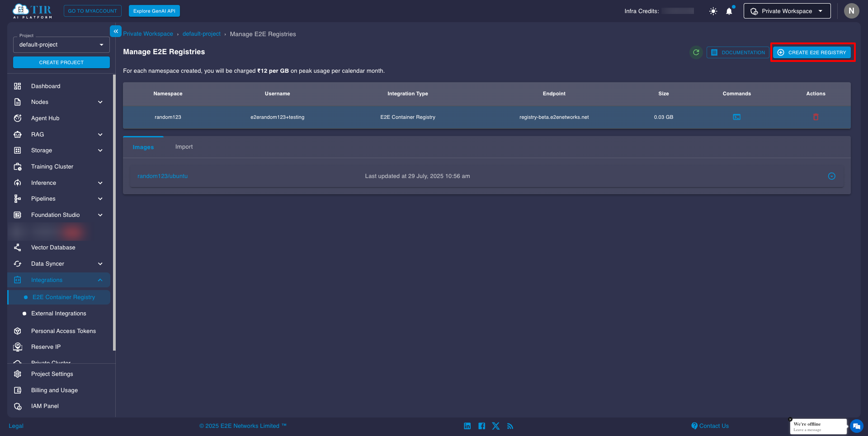The image size is (868, 436).
Task: Select External Integrations in sidebar menu
Action: [x=58, y=313]
